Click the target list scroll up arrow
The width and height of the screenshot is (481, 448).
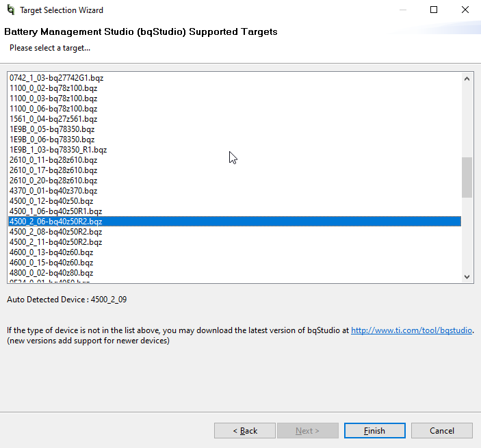click(x=467, y=79)
